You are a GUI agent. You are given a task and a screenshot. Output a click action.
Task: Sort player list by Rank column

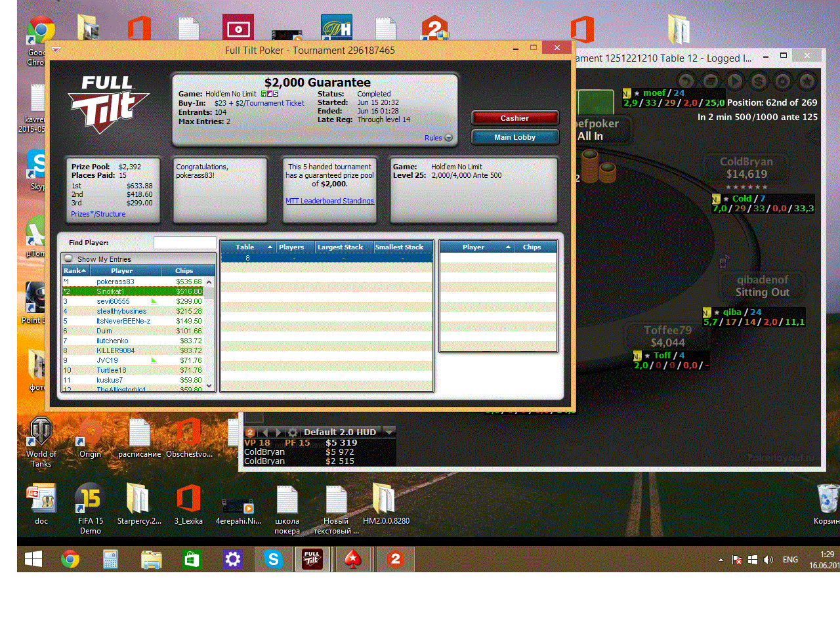pos(75,270)
